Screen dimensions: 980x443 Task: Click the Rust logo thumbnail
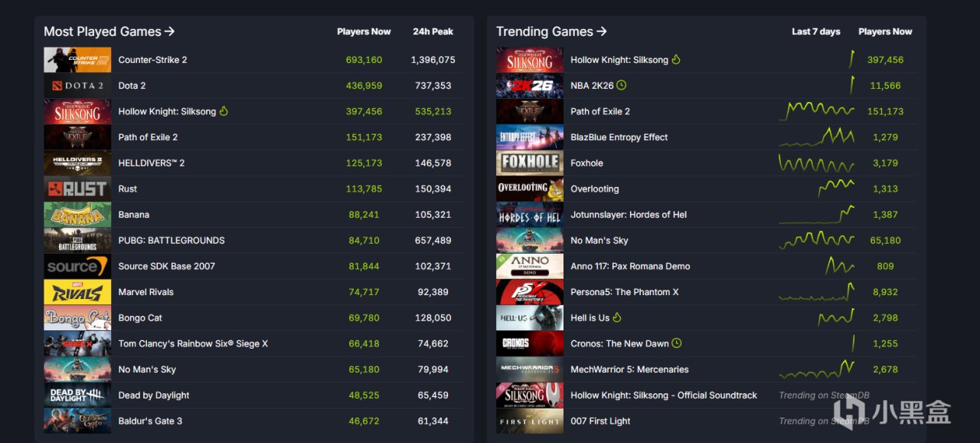pos(77,189)
